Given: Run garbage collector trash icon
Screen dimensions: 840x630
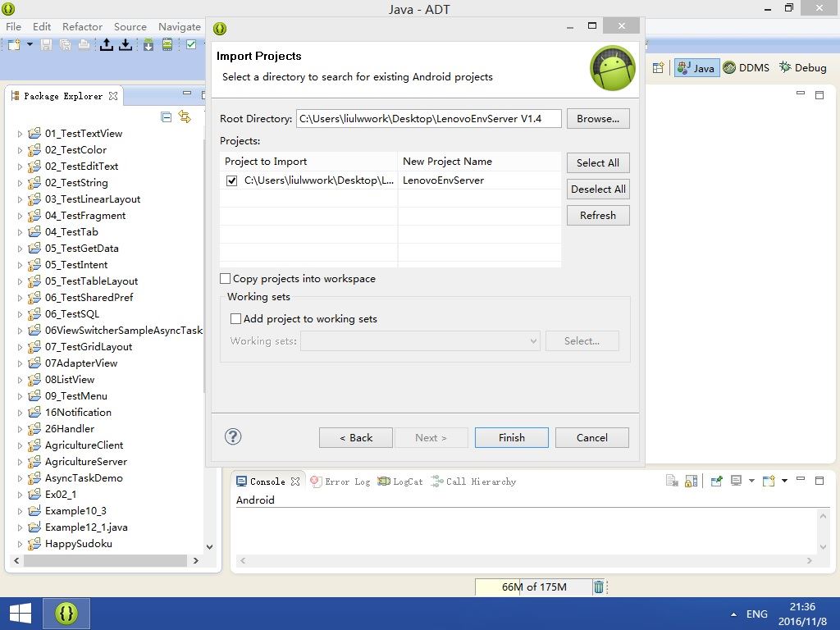Looking at the screenshot, I should [x=598, y=587].
